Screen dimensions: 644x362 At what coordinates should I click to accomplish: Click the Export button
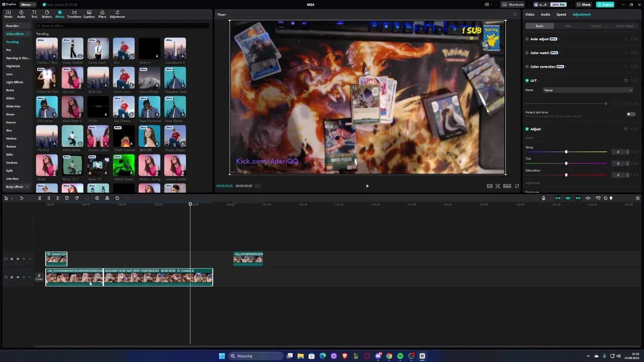point(605,5)
